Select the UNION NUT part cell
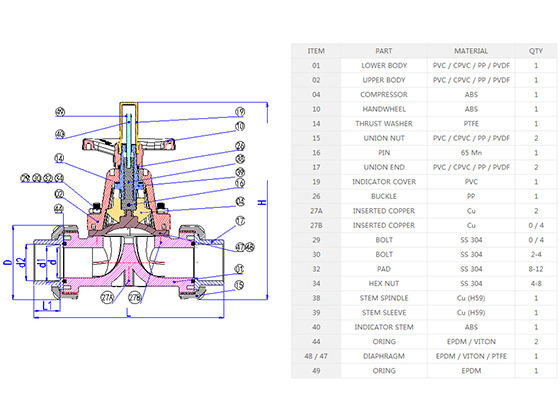 point(384,138)
